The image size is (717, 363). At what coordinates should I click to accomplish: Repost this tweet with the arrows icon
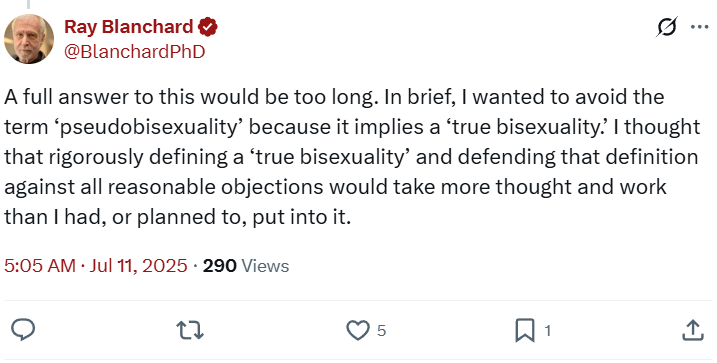click(x=190, y=330)
